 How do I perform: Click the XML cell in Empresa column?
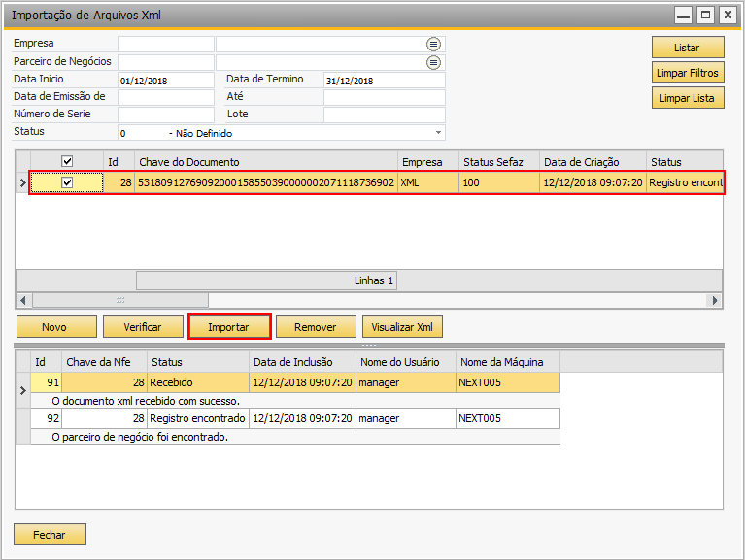(x=428, y=182)
